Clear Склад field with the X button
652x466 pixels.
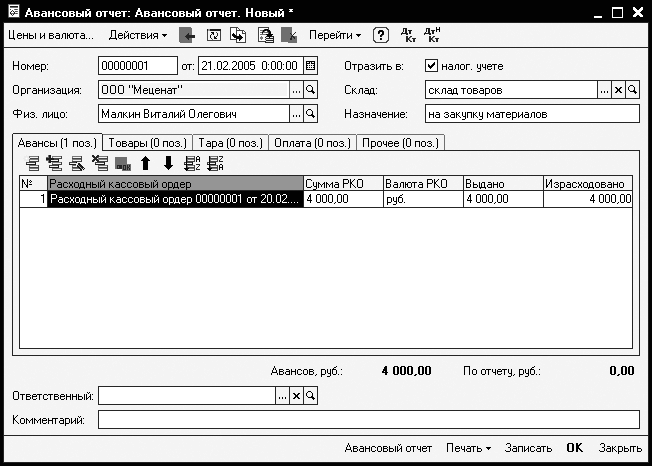tap(618, 90)
